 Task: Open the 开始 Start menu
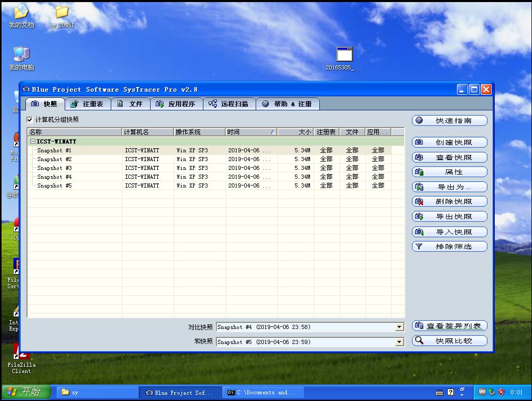26,392
